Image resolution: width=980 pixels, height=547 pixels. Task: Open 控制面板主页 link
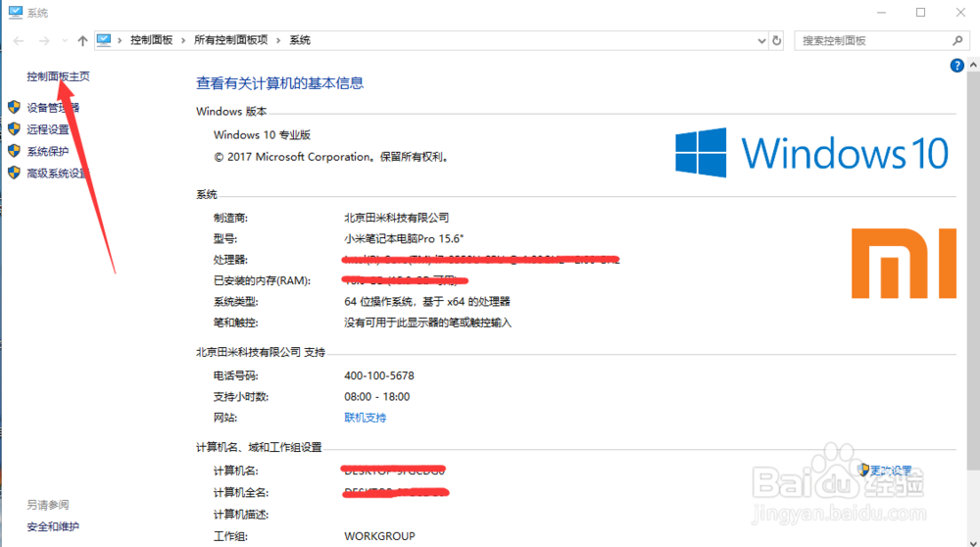(x=58, y=76)
